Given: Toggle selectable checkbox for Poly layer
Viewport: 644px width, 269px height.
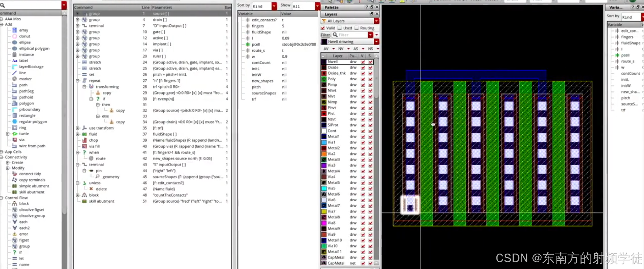Looking at the screenshot, I should (x=370, y=79).
